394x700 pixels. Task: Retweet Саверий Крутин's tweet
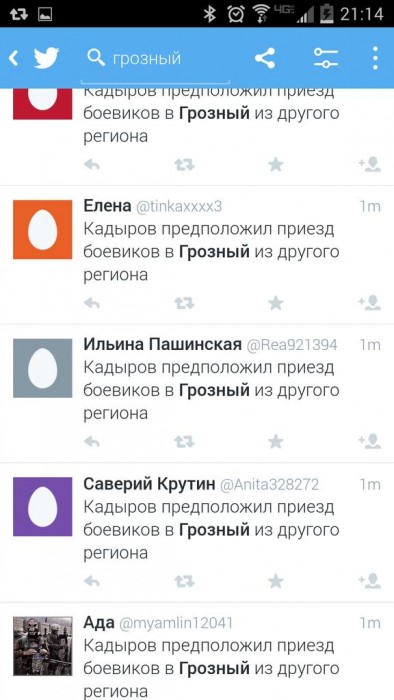click(x=184, y=582)
